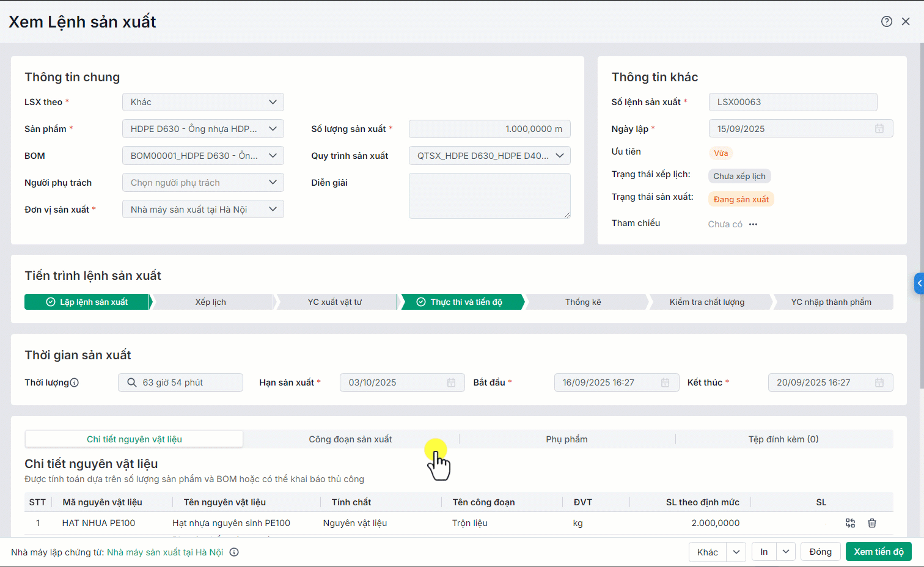
Task: Click the Nhà máy sản xuất tại Hà Nội link
Action: pyautogui.click(x=165, y=552)
